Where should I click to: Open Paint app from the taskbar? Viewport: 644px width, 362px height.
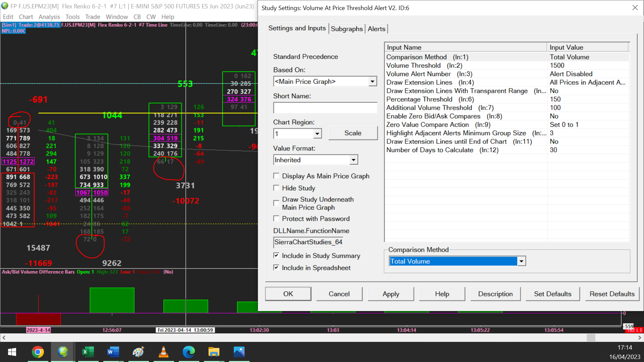point(138,352)
